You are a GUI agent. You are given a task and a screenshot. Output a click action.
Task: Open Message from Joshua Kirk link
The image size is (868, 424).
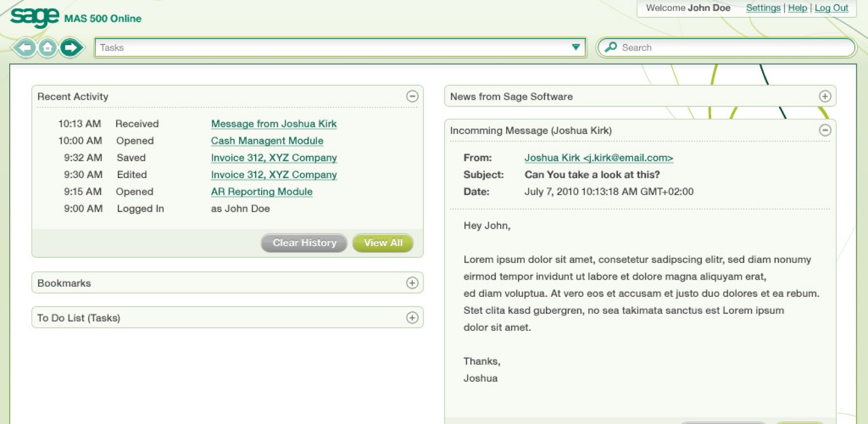coord(274,124)
